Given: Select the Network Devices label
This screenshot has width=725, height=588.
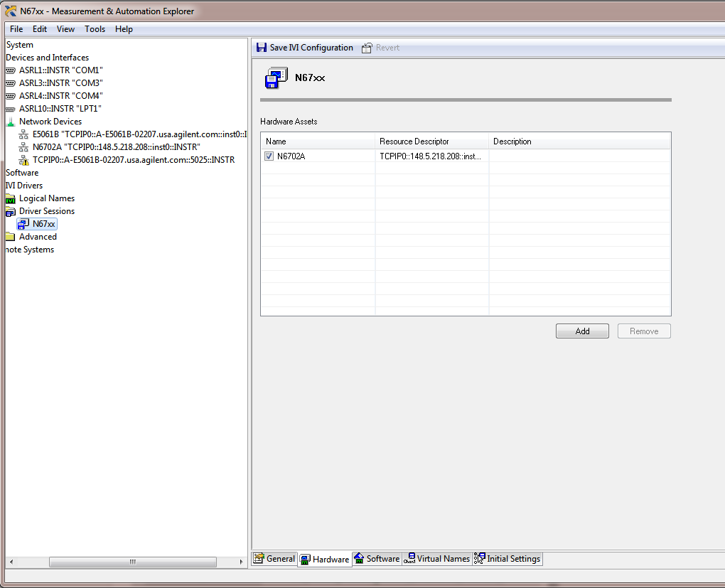Looking at the screenshot, I should click(x=50, y=122).
